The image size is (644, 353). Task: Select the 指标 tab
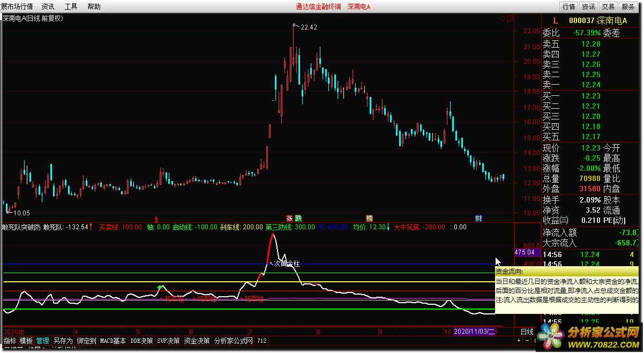point(10,341)
